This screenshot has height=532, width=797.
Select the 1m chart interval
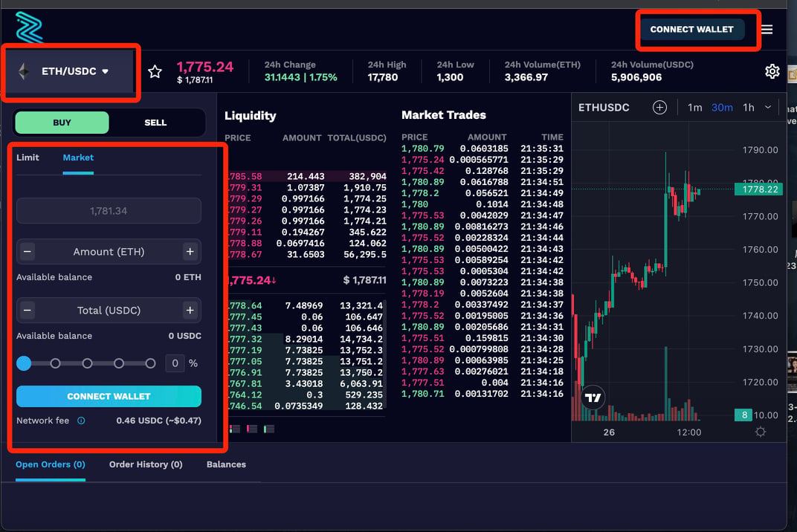pyautogui.click(x=695, y=108)
